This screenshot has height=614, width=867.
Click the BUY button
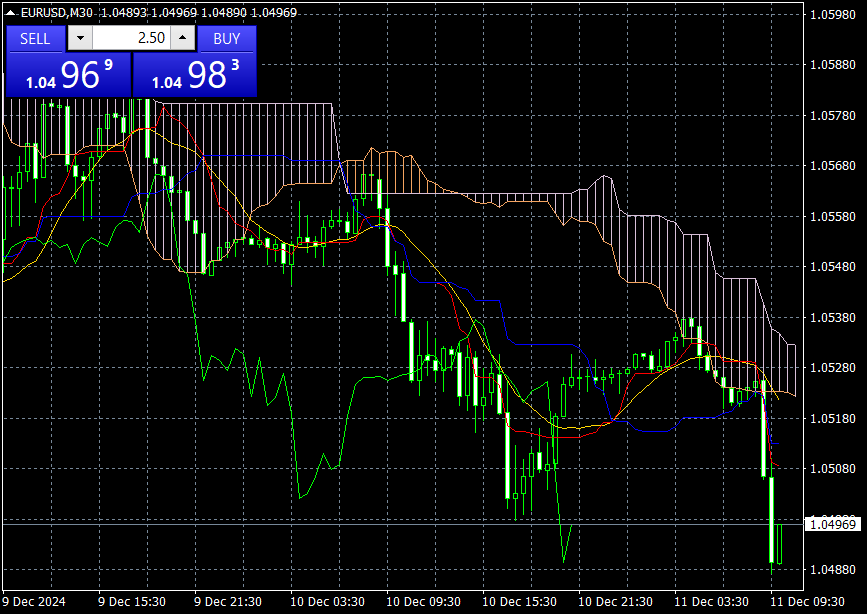tap(227, 39)
